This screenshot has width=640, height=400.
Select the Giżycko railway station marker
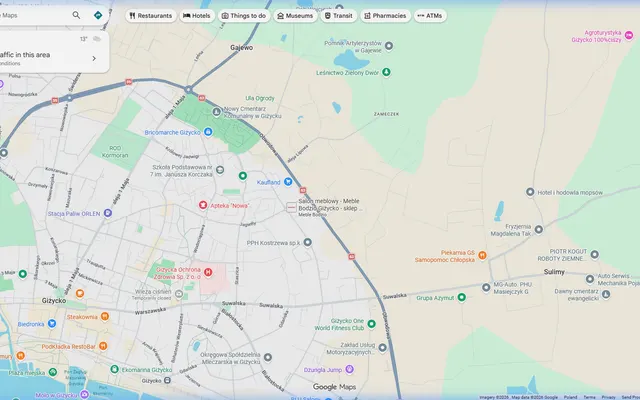point(167,380)
